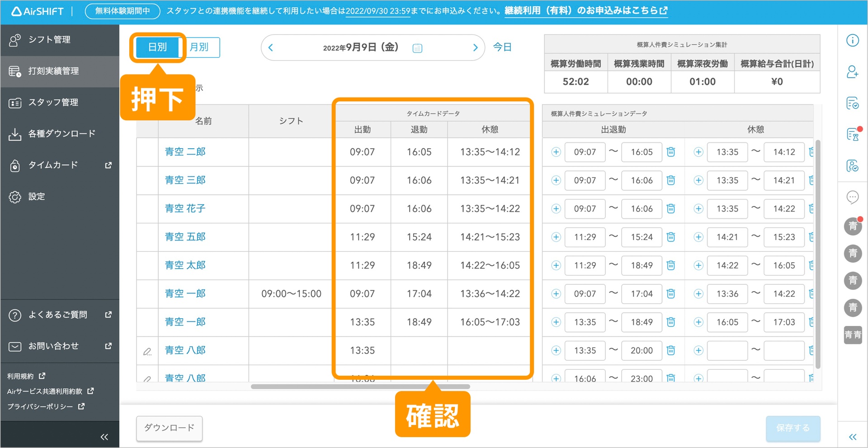Screen dimensions: 868x448
Task: Switch to the 月別 monthly view tab
Action: coord(200,47)
